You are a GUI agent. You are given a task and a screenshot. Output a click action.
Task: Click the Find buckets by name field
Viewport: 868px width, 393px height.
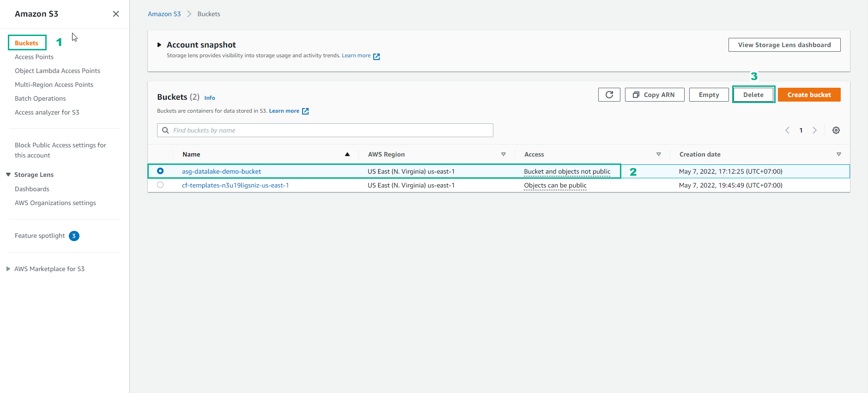(x=325, y=130)
